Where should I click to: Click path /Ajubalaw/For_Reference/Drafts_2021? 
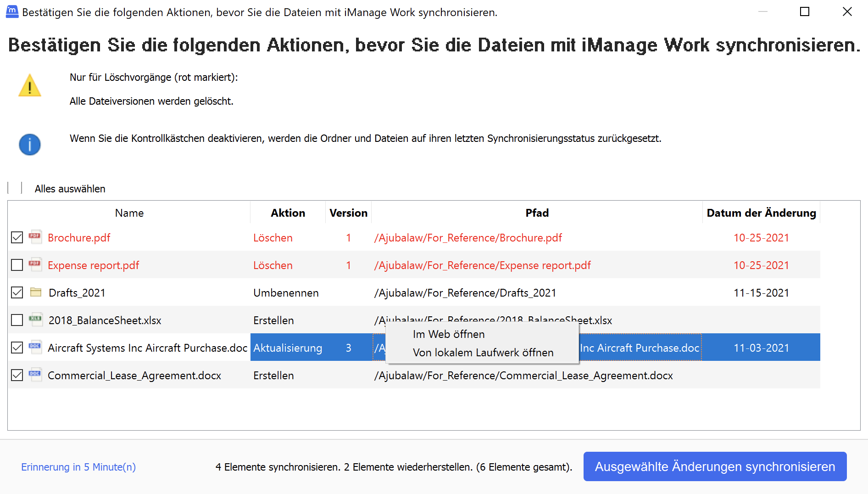point(465,293)
